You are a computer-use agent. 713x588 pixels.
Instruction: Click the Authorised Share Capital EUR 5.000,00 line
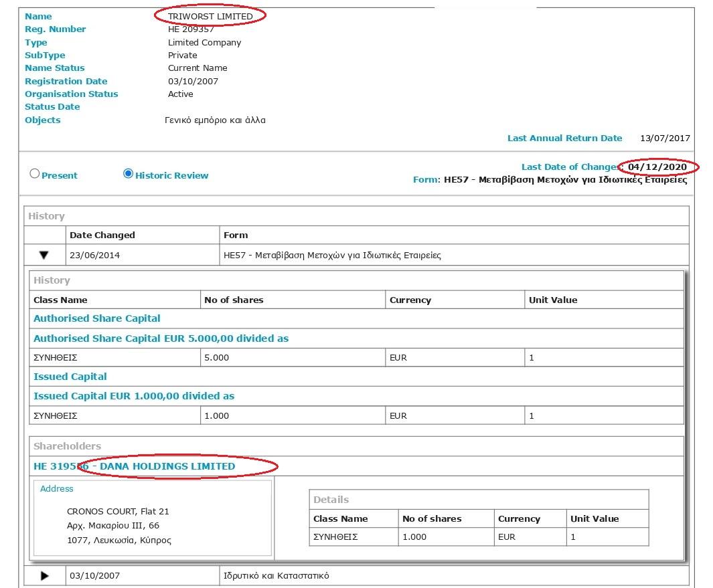161,338
